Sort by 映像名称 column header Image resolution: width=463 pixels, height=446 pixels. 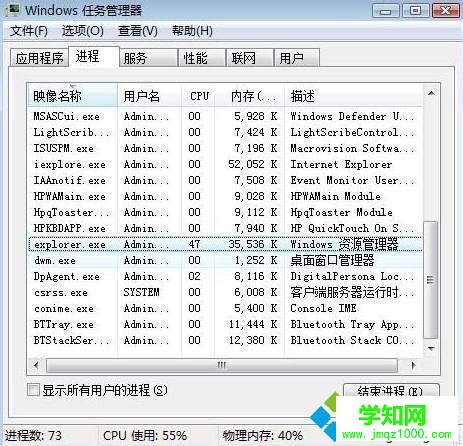(x=73, y=96)
